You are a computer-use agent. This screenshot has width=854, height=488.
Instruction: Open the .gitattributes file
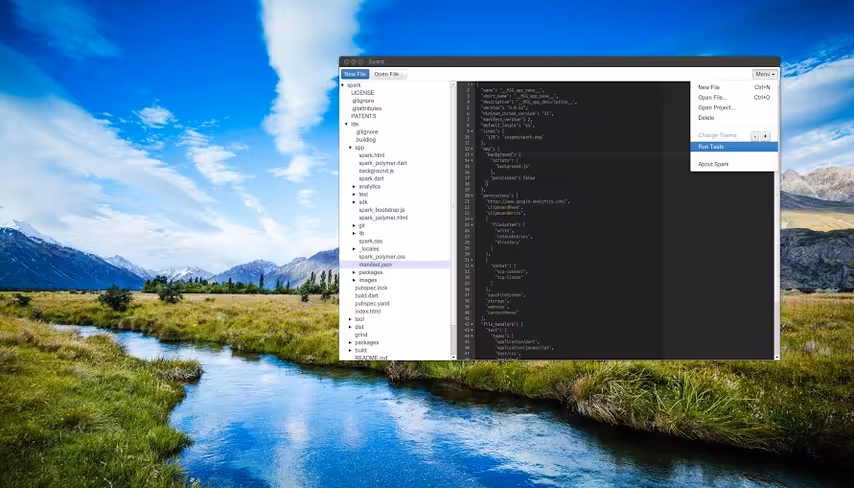coord(367,108)
